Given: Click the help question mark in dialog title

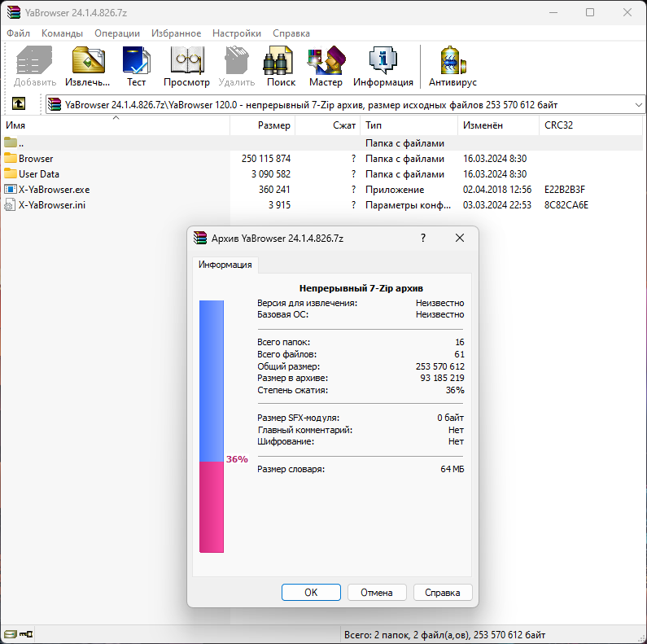Looking at the screenshot, I should 422,238.
